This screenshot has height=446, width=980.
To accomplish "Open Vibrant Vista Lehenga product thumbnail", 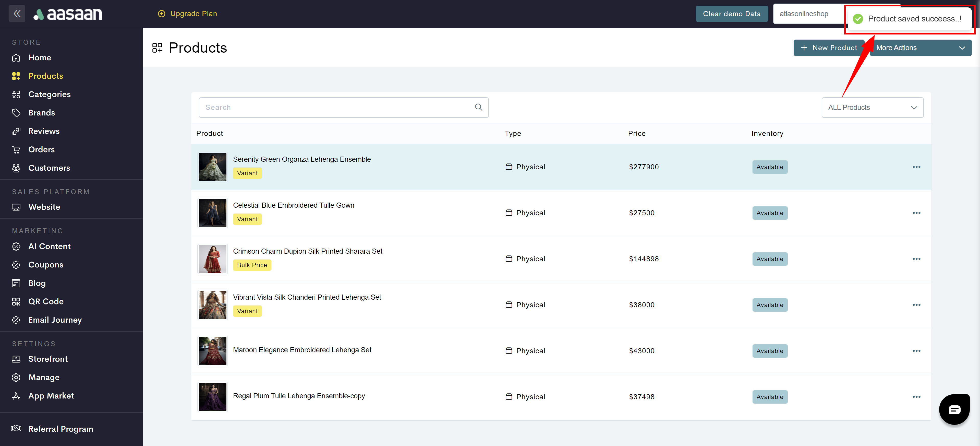I will (x=212, y=305).
